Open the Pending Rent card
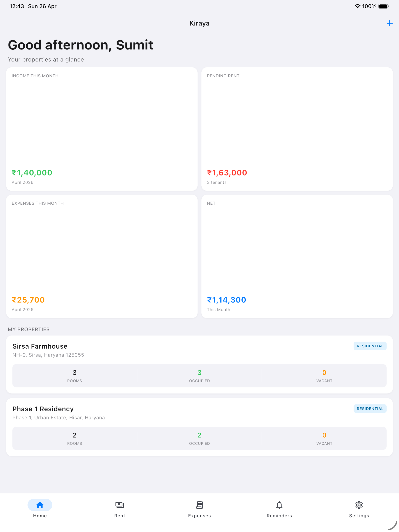 point(297,129)
